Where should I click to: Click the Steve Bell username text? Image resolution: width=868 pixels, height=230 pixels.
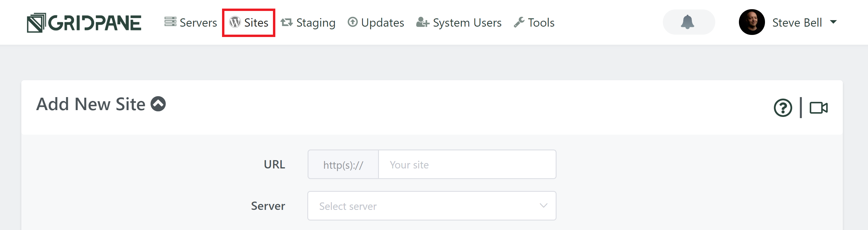[797, 22]
